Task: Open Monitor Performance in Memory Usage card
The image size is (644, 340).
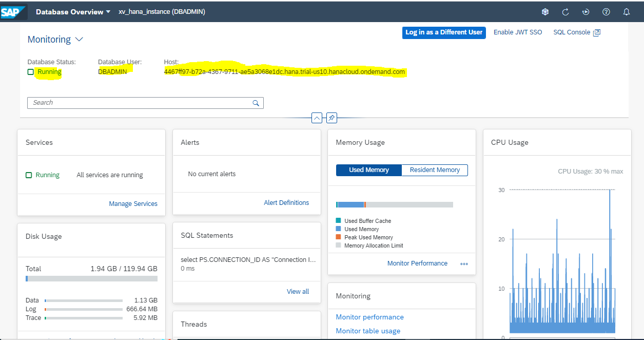Action: pyautogui.click(x=418, y=263)
